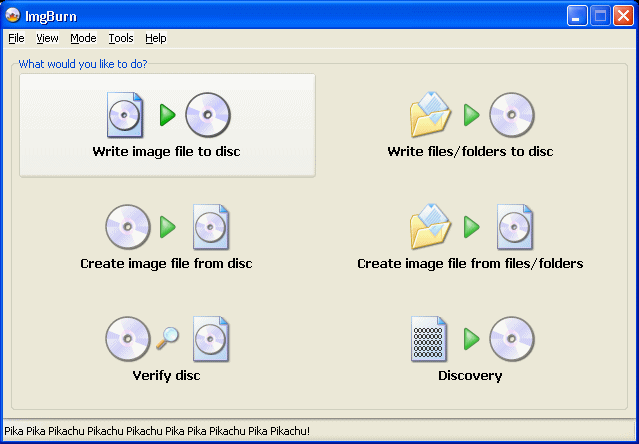
Task: Choose the 'Create image file from files/folders' label
Action: [470, 264]
